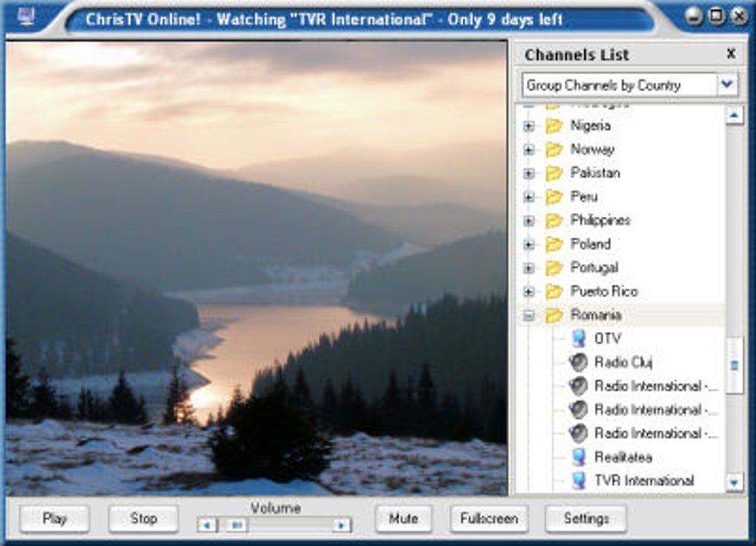The height and width of the screenshot is (546, 756).
Task: Click the OTV channel TV icon
Action: point(579,339)
